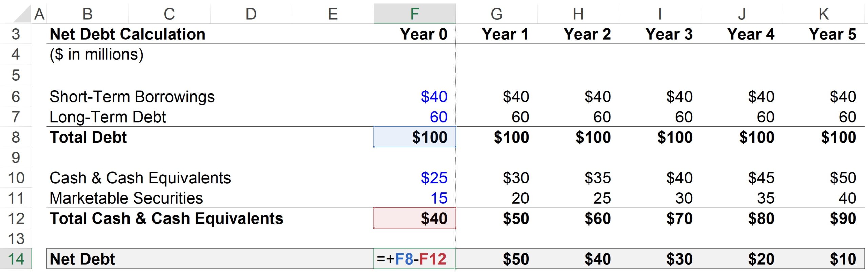Select Total Cash Year 0 value $40

pyautogui.click(x=414, y=218)
